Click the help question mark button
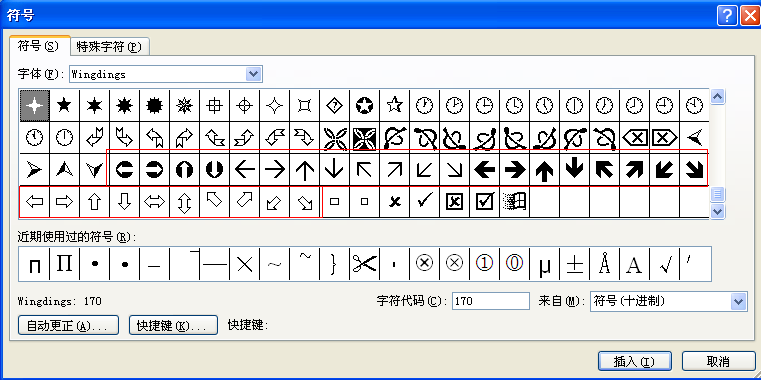This screenshot has height=380, width=761. point(727,16)
